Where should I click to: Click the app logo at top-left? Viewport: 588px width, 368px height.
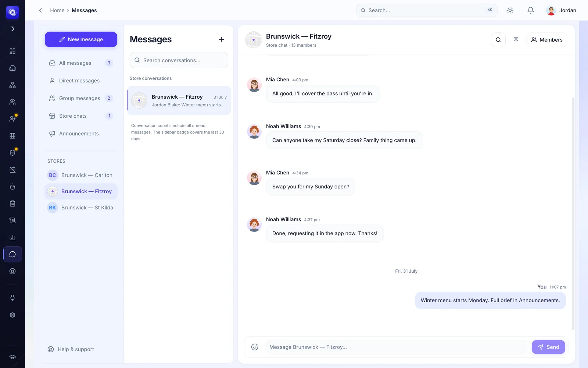coord(12,13)
